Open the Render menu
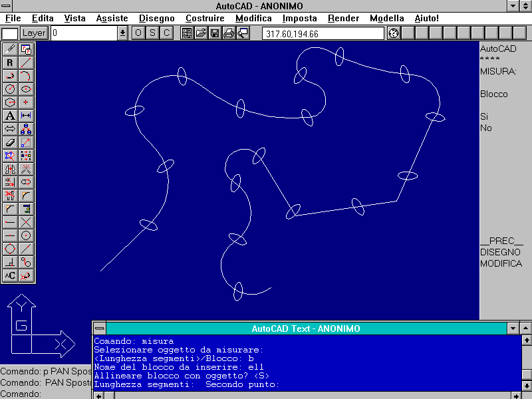The width and height of the screenshot is (532, 399). tap(343, 19)
